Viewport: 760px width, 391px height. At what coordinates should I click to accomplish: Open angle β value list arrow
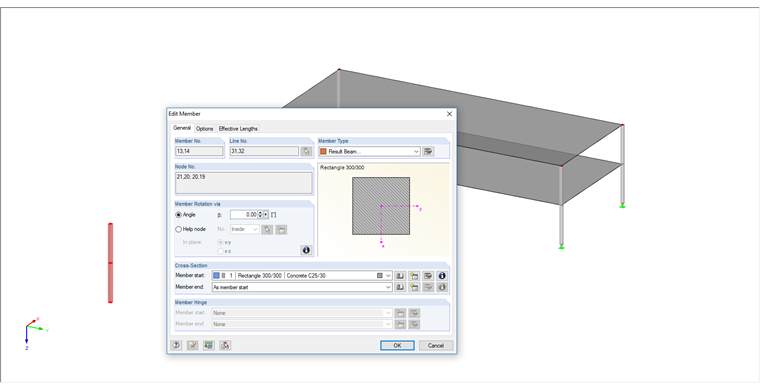pos(266,215)
